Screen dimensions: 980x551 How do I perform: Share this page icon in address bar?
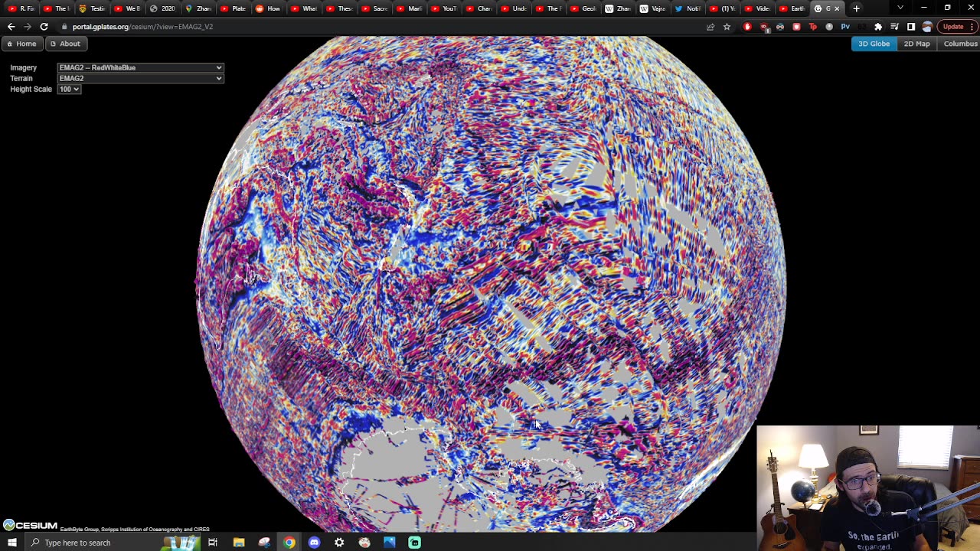pos(710,27)
